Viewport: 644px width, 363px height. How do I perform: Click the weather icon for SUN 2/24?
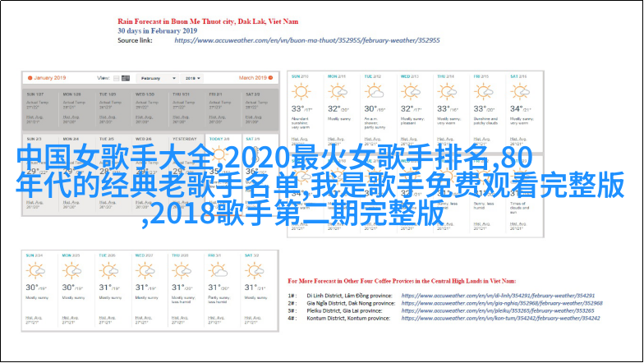click(36, 271)
